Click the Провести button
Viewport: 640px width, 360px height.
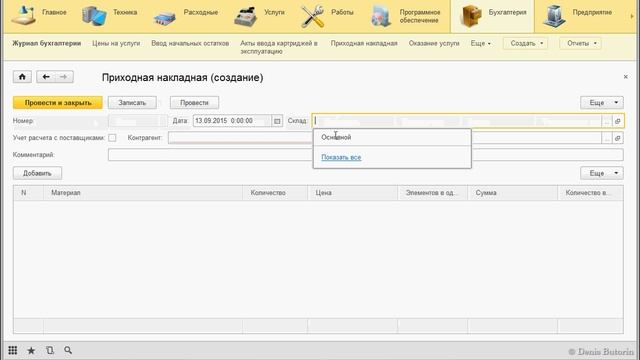pyautogui.click(x=194, y=103)
